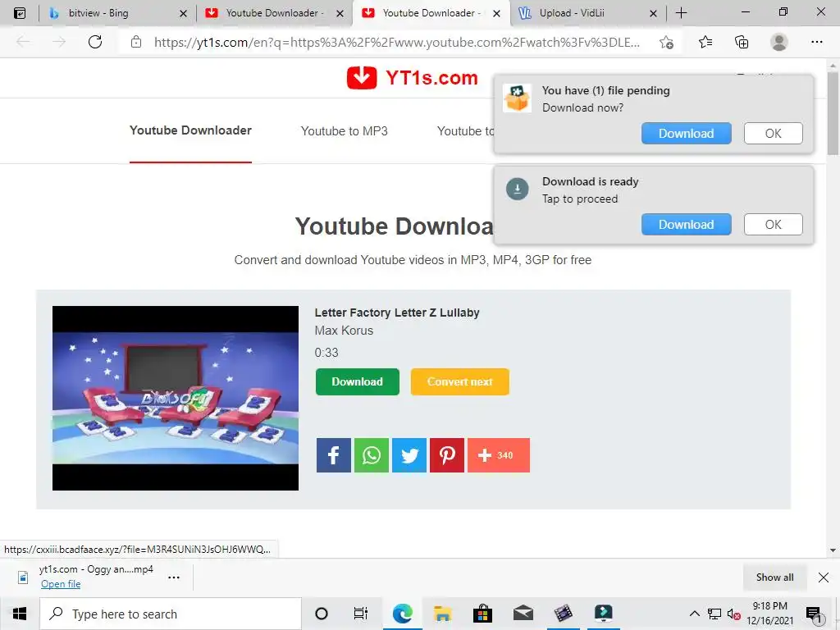The height and width of the screenshot is (630, 840).
Task: Click Download in the Download is ready popup
Action: pos(686,225)
